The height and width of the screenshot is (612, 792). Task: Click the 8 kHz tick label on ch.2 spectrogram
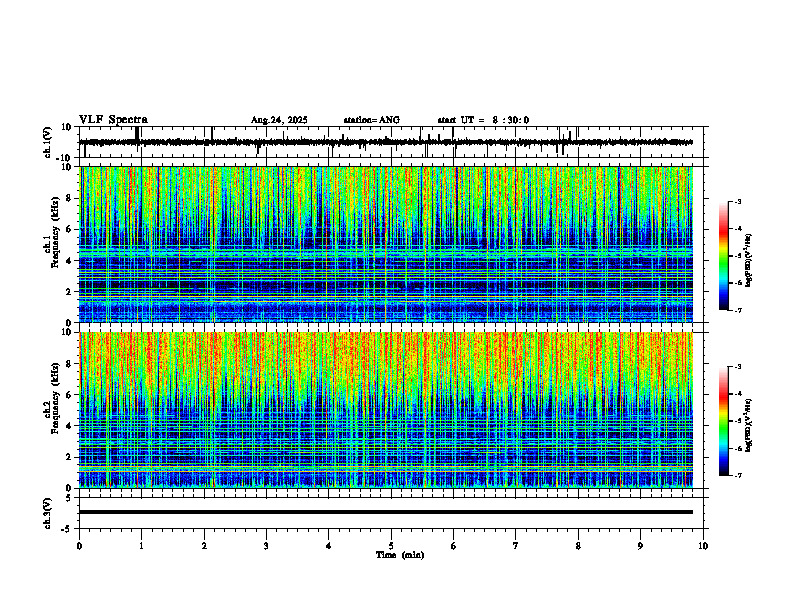tap(70, 364)
